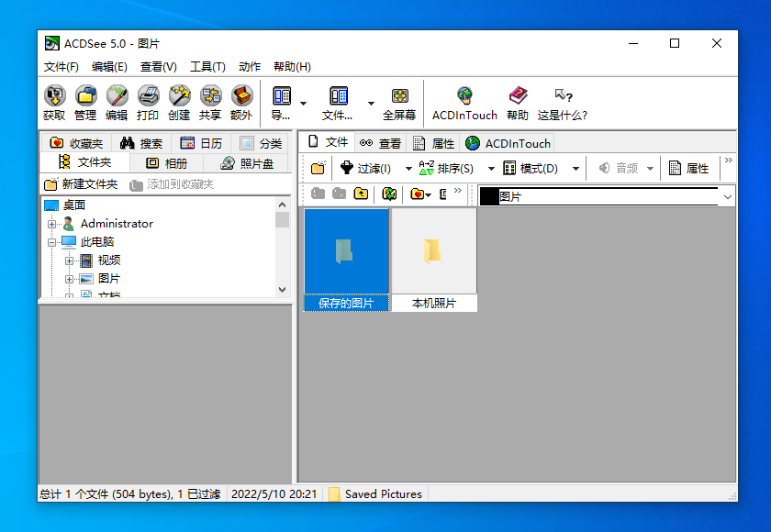Screen dimensions: 771x532
Task: Click the Saved Pictures folder icon in status bar
Action: coord(334,493)
